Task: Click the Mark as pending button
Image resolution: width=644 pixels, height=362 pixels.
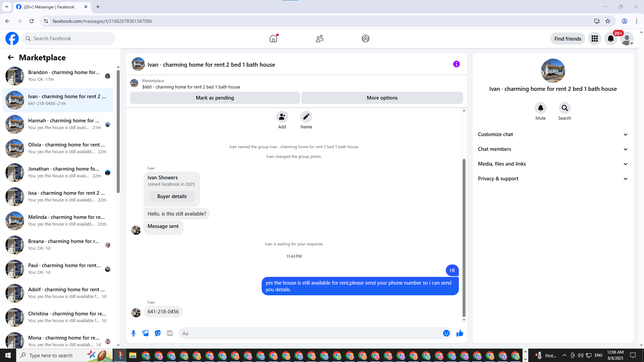Action: click(215, 98)
